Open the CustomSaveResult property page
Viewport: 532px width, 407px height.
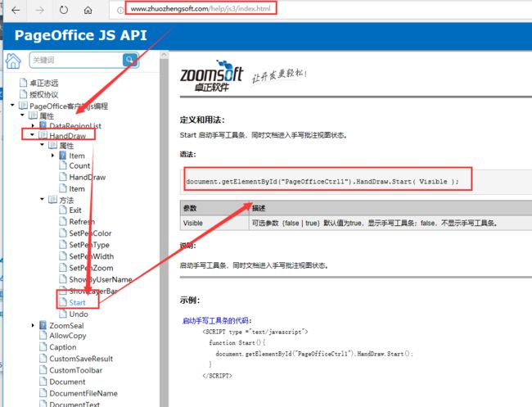(81, 359)
